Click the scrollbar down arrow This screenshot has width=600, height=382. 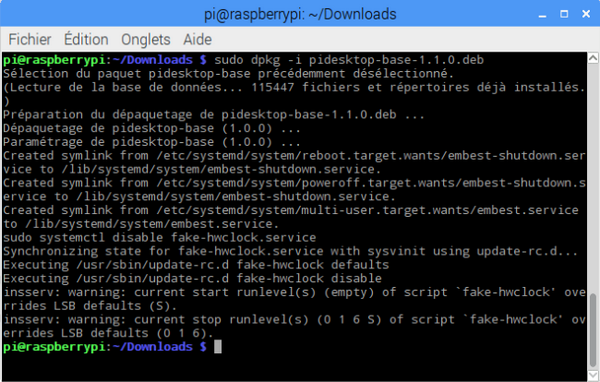[593, 375]
